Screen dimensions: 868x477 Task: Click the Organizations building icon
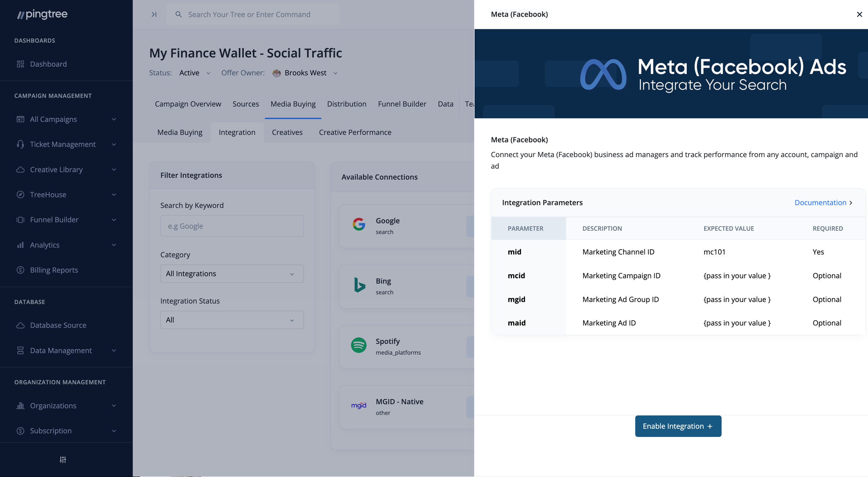click(x=20, y=406)
